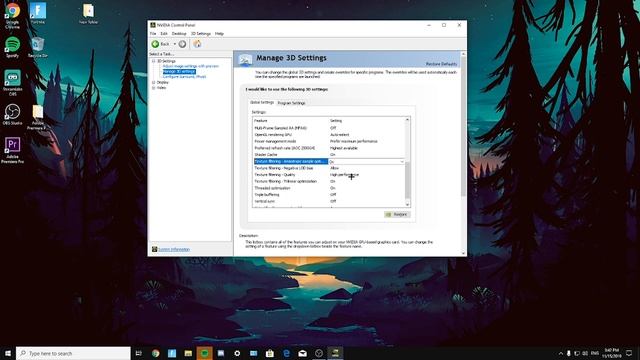Image resolution: width=640 pixels, height=360 pixels.
Task: Select Manage 3D settings in task tree
Action: tap(179, 71)
